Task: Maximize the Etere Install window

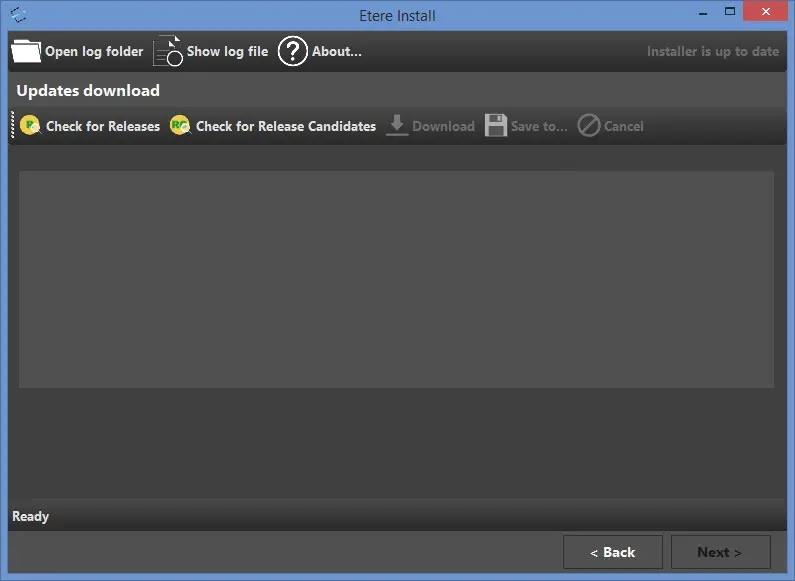Action: tap(728, 12)
